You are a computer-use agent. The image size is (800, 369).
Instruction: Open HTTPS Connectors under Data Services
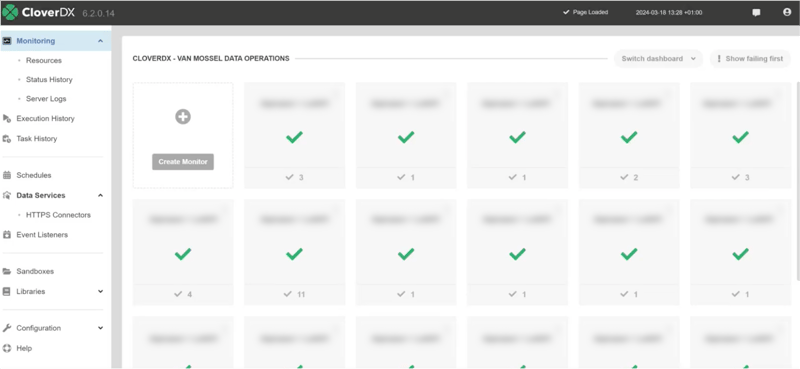click(x=58, y=215)
